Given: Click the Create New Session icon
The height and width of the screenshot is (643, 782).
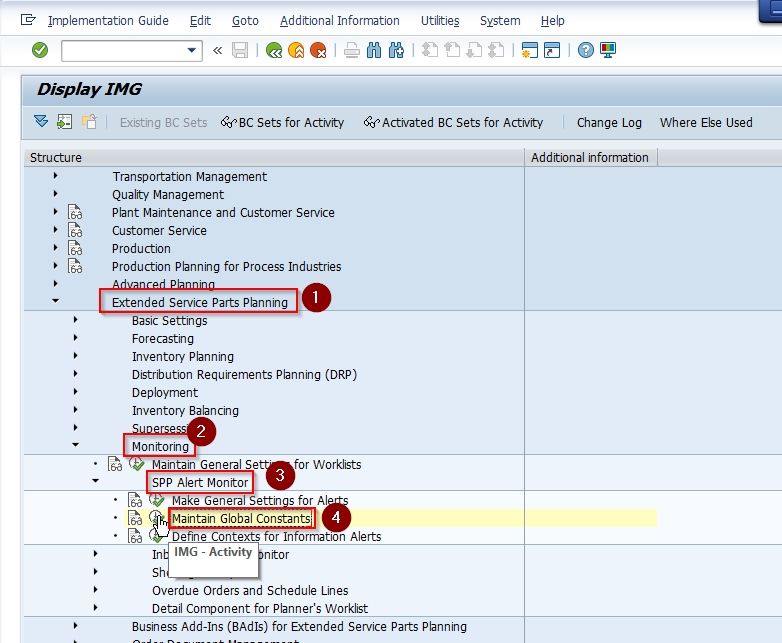Looking at the screenshot, I should click(x=529, y=50).
